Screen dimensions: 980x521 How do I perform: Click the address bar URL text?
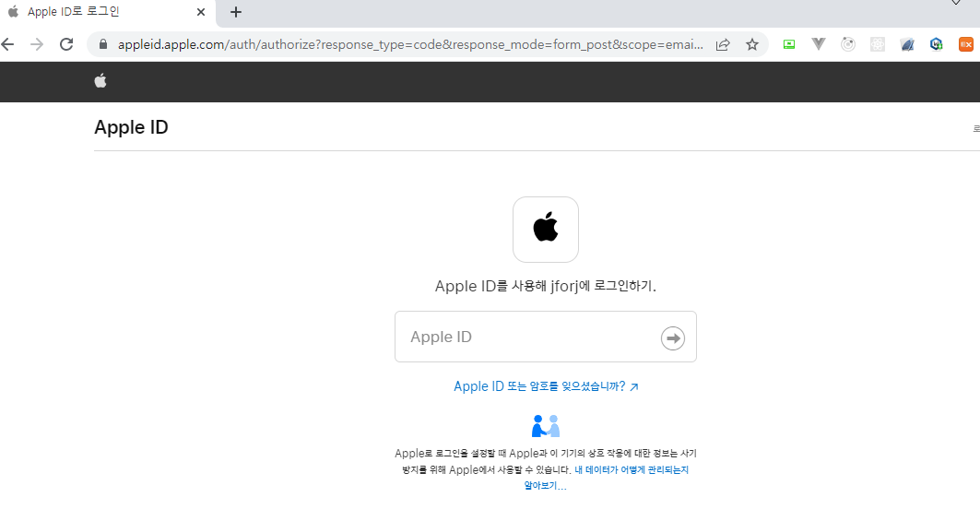click(x=410, y=44)
